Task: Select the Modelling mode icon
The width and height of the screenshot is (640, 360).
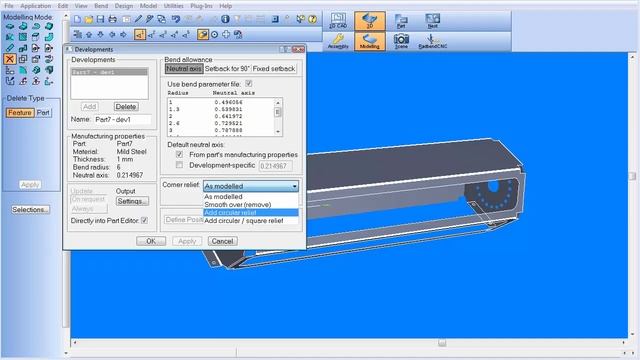Action: coord(369,41)
